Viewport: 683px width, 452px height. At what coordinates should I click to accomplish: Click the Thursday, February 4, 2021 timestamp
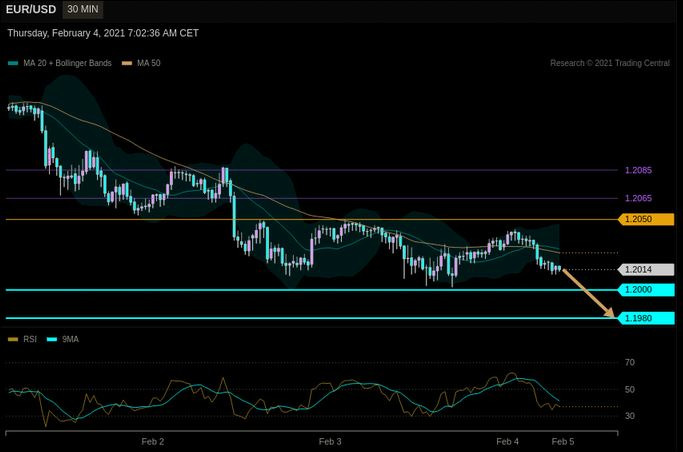[x=103, y=33]
